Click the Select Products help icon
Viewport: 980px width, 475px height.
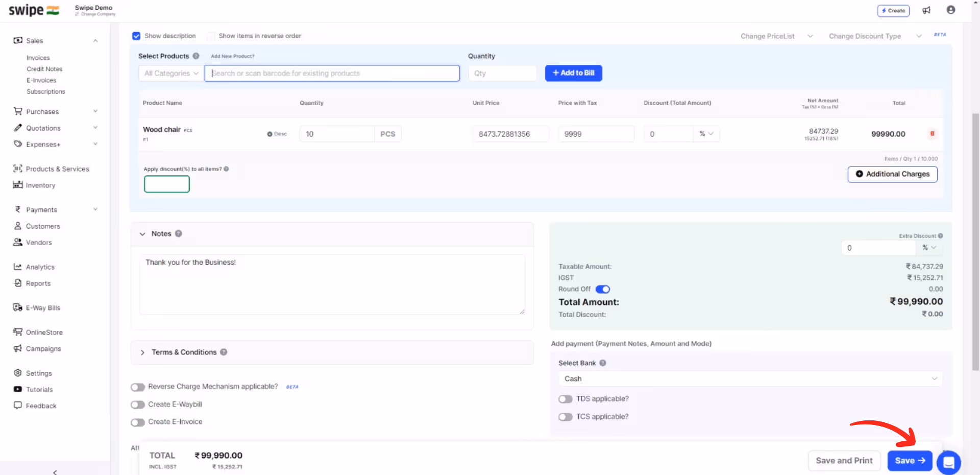click(195, 56)
